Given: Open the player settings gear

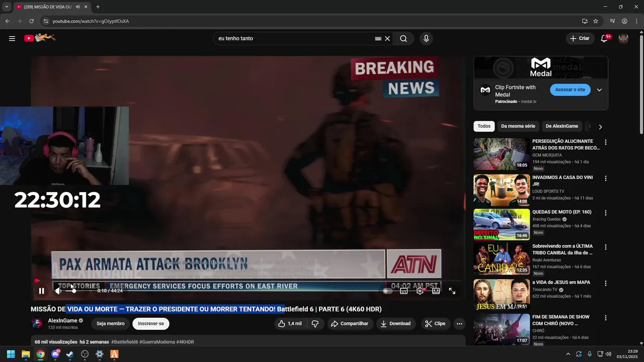Looking at the screenshot, I should click(420, 291).
